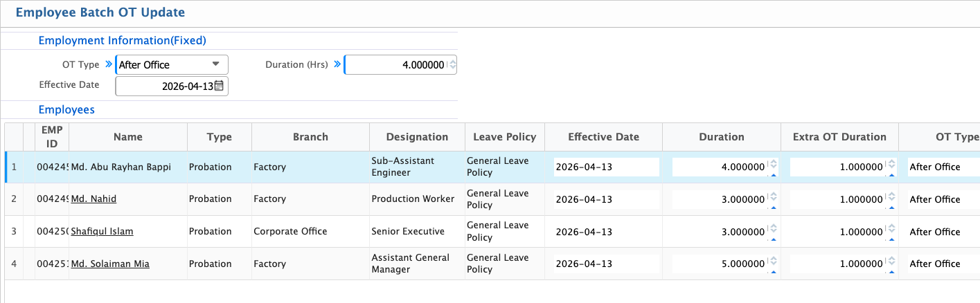Image resolution: width=980 pixels, height=303 pixels.
Task: Click the double-arrow icon beside Duration (Hrs)
Action: pyautogui.click(x=337, y=64)
